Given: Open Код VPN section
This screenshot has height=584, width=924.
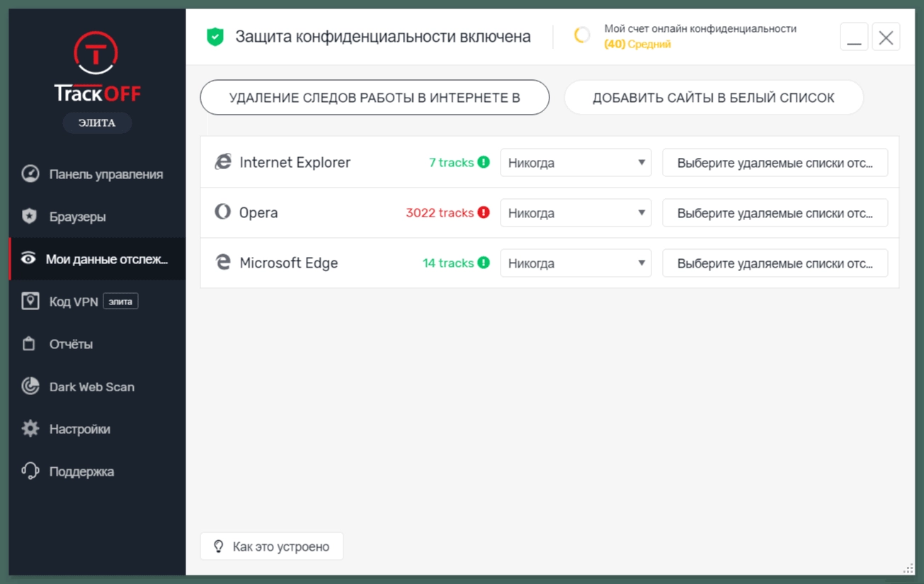Looking at the screenshot, I should tap(97, 302).
